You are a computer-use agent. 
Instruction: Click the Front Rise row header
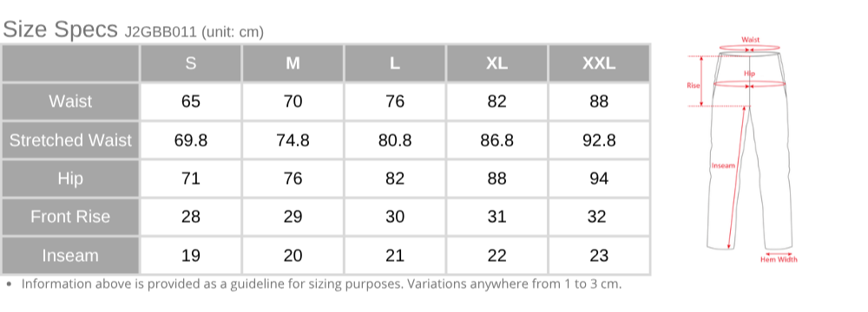pyautogui.click(x=70, y=217)
